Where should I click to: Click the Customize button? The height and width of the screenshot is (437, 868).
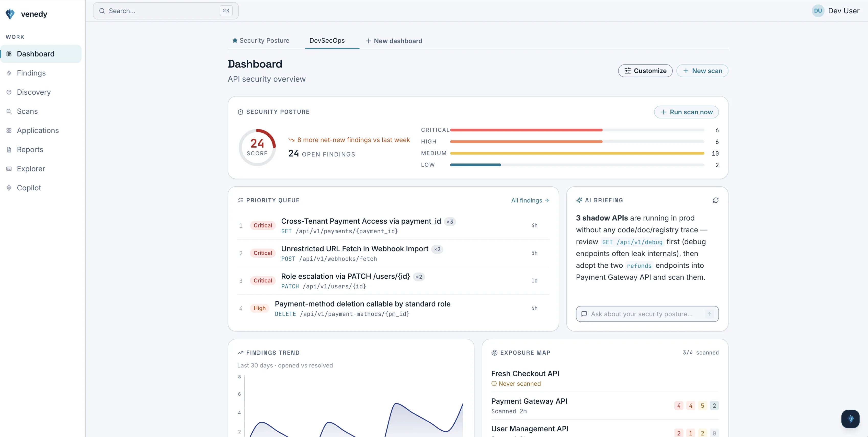tap(645, 71)
